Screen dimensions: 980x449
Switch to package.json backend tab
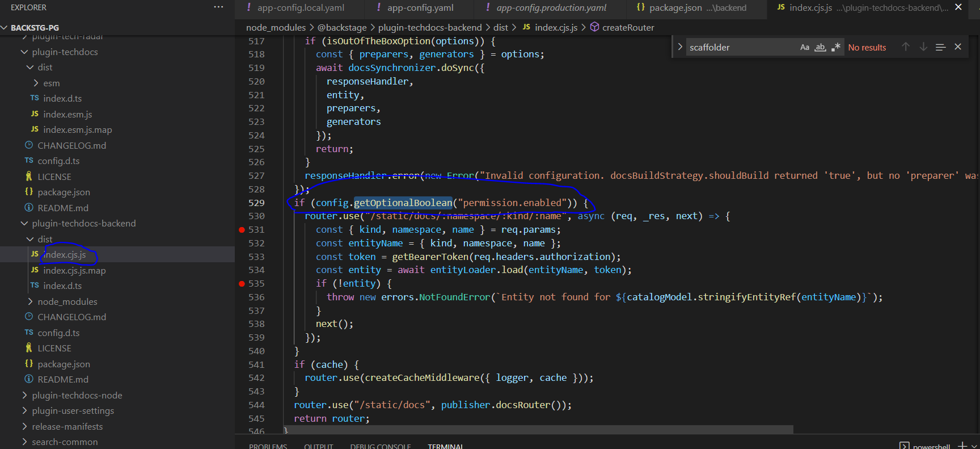[x=698, y=8]
